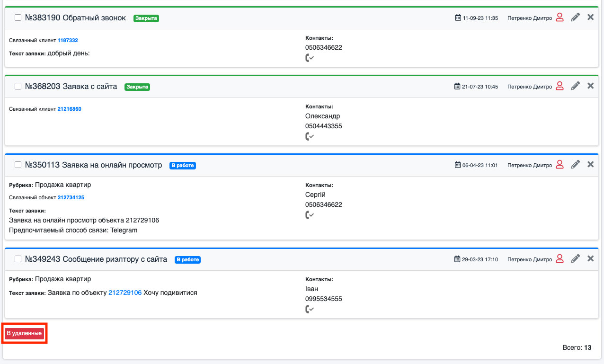Click the calendar icon next to 29-03-23 17:10

point(457,259)
